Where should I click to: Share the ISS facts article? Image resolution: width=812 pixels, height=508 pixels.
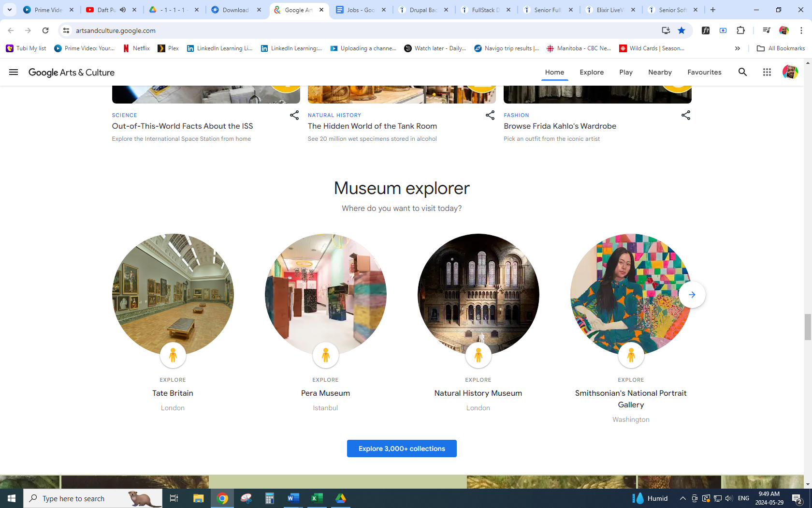pos(294,115)
